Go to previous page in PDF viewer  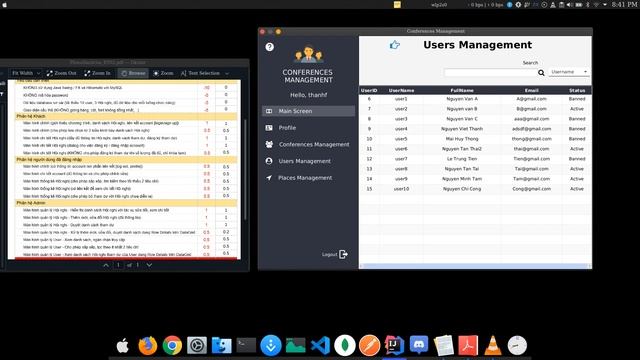106,265
